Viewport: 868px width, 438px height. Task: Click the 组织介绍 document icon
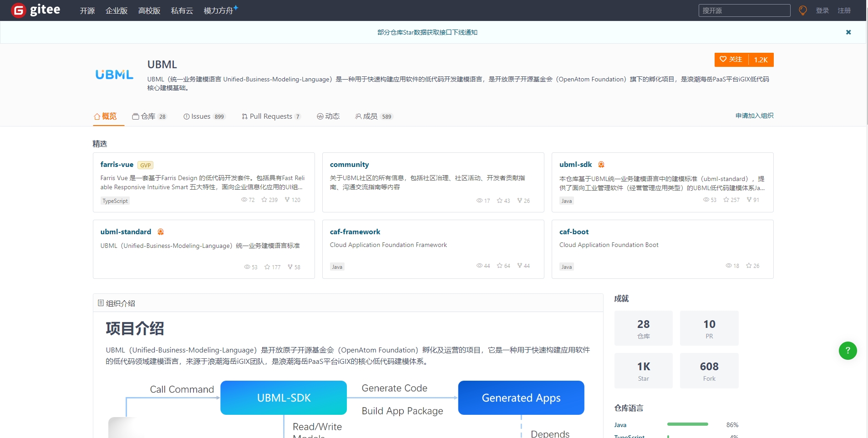coord(101,303)
